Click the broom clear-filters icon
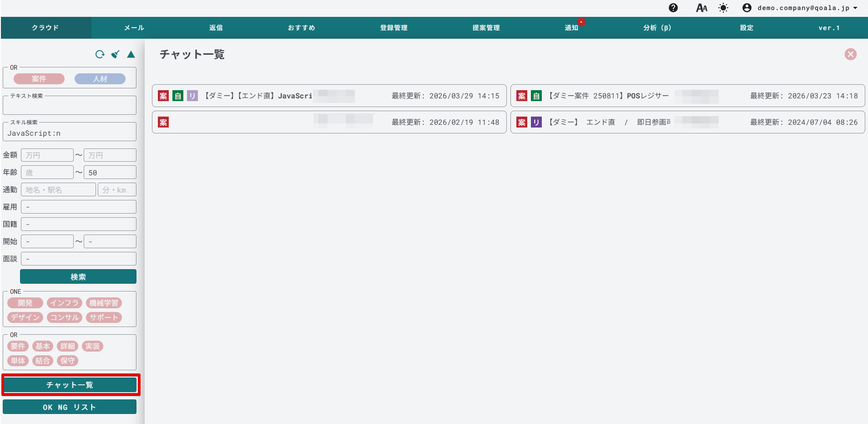The height and width of the screenshot is (424, 868). pyautogui.click(x=116, y=55)
